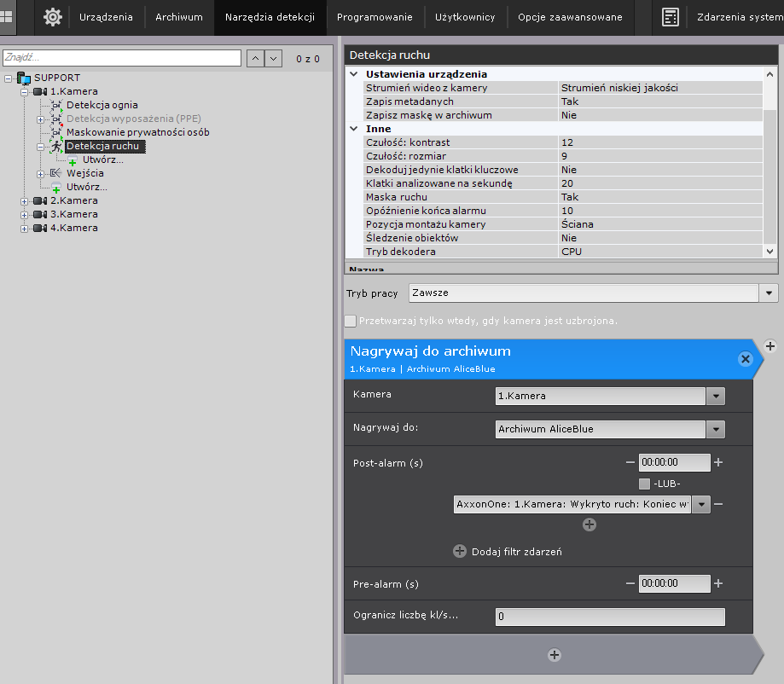
Task: Enable the -LUB- checkbox
Action: 644,484
